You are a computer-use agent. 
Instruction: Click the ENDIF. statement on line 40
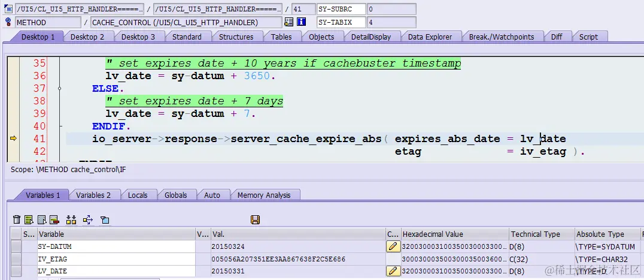tap(111, 126)
